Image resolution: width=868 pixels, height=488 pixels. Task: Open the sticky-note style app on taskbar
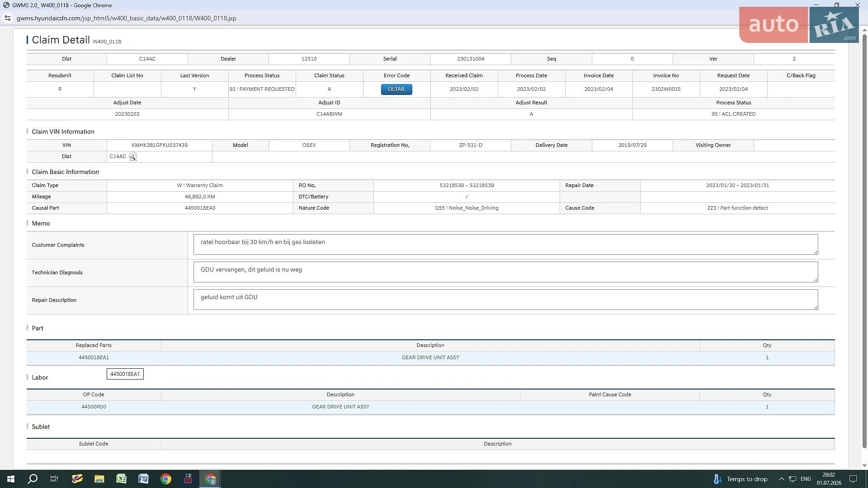[77, 479]
